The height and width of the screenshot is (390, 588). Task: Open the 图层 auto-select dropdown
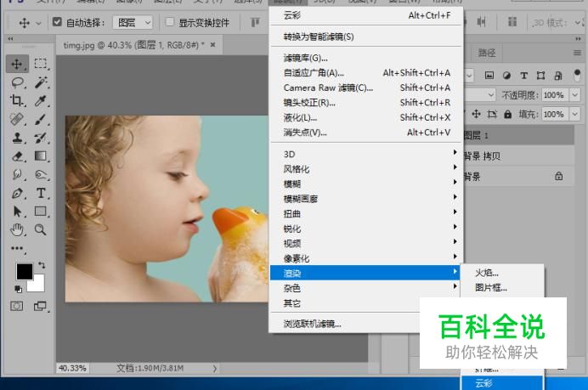133,23
